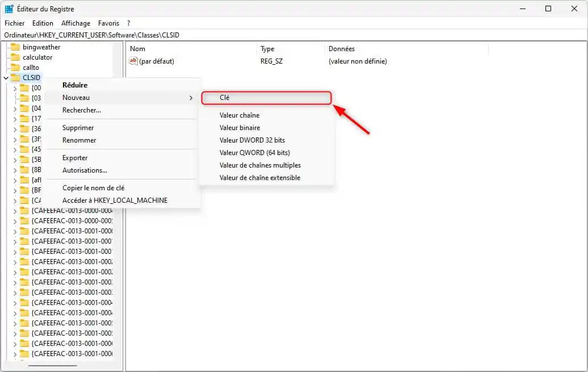The image size is (588, 372).
Task: Click the Registry Editor app icon in title bar
Action: pyautogui.click(x=9, y=9)
